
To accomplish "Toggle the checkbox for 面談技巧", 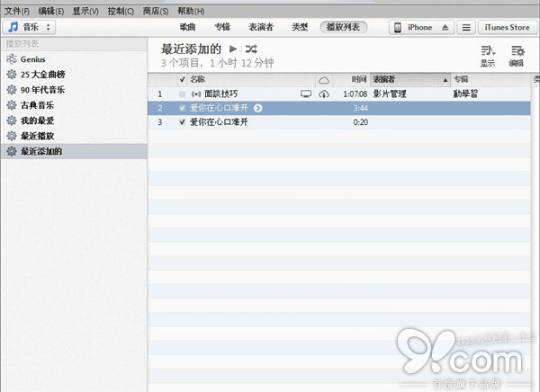I will pos(182,94).
